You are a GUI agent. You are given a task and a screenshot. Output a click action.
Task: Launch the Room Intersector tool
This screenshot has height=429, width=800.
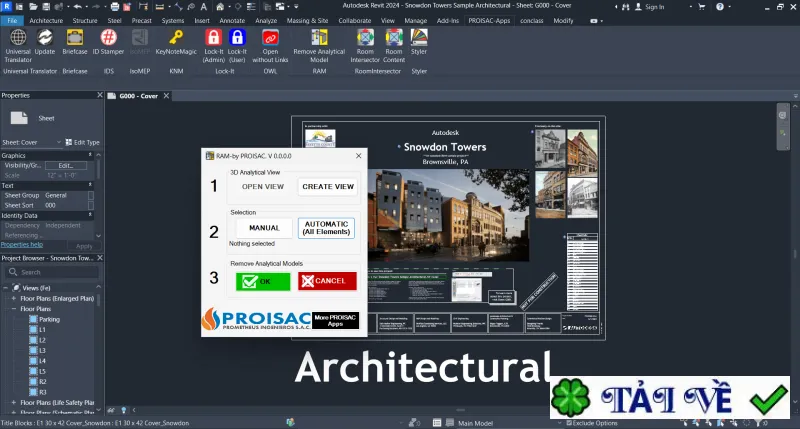click(x=365, y=45)
